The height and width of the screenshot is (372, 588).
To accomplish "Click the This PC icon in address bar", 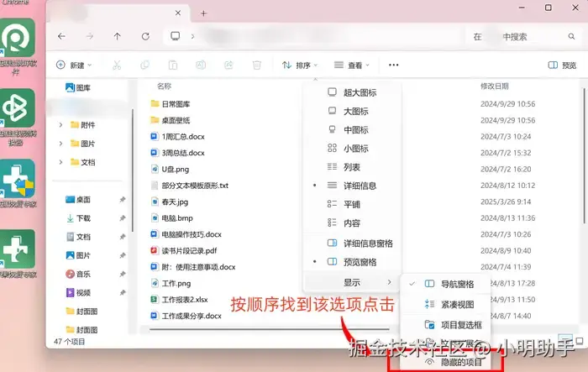I will tap(175, 36).
